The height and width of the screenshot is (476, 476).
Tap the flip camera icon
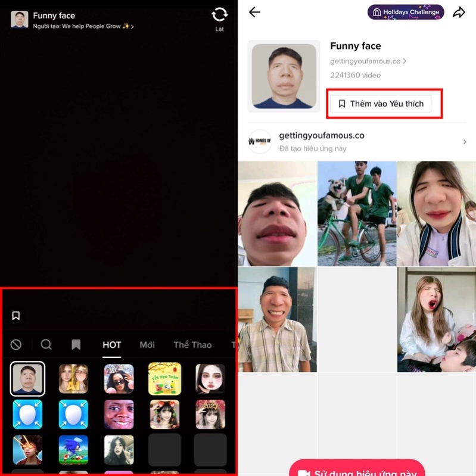219,15
